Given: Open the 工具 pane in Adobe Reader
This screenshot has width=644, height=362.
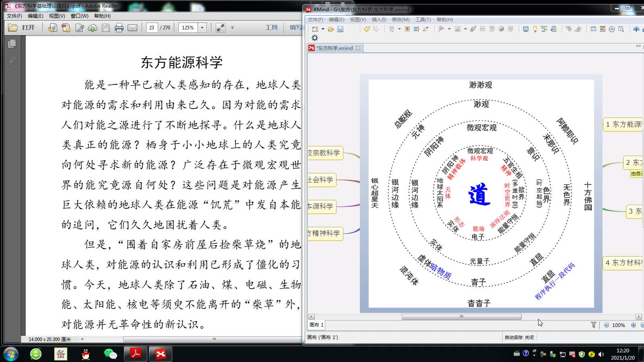Looking at the screenshot, I should coord(271,27).
